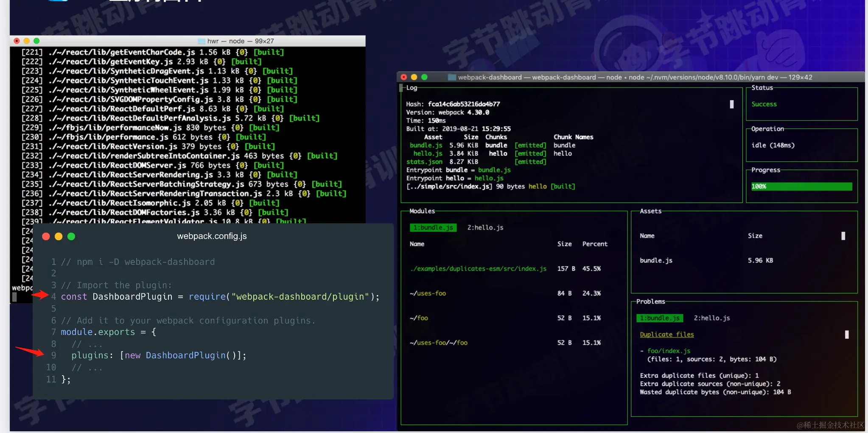Click the '[../simple/src/index.js]' built line
868x433 pixels.
(491, 186)
